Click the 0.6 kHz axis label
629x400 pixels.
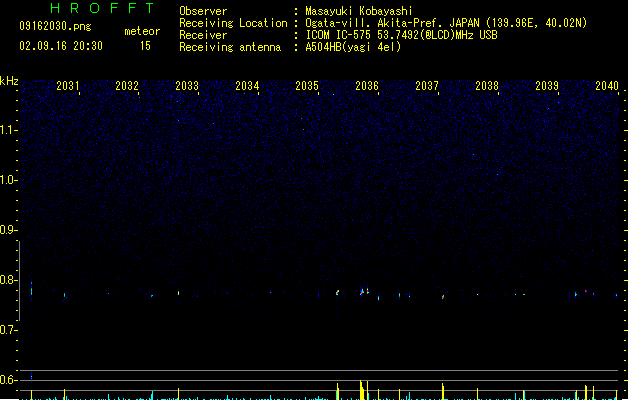coord(8,380)
